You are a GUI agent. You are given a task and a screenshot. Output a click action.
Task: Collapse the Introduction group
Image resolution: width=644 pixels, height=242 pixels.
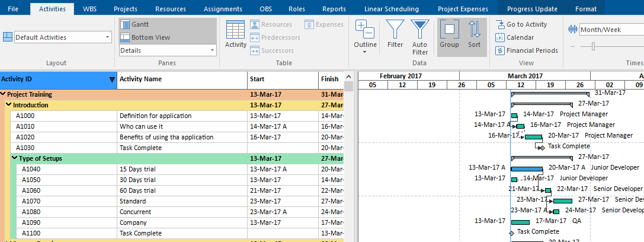(9, 105)
